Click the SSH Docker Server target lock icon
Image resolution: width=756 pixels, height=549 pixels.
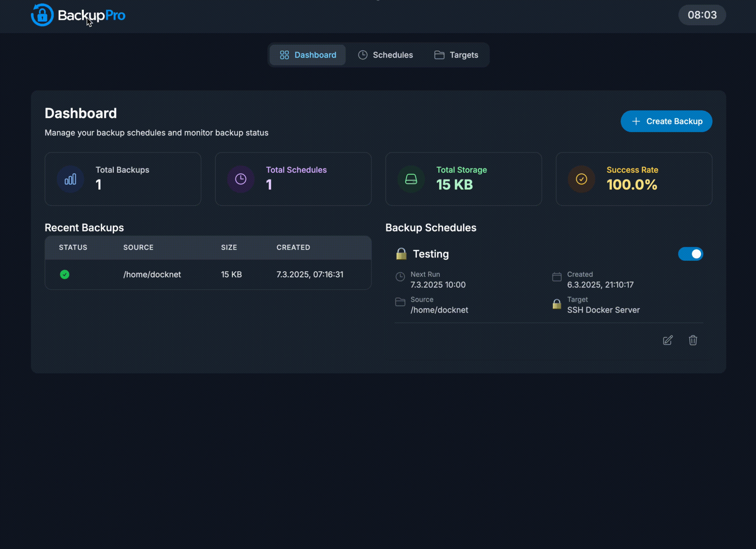pyautogui.click(x=557, y=304)
